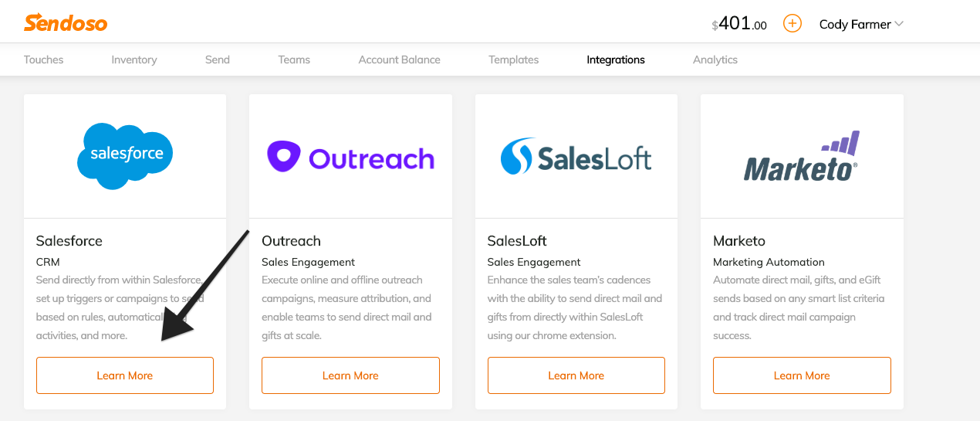Image resolution: width=980 pixels, height=421 pixels.
Task: Open Learn More for Marketo
Action: tap(802, 375)
